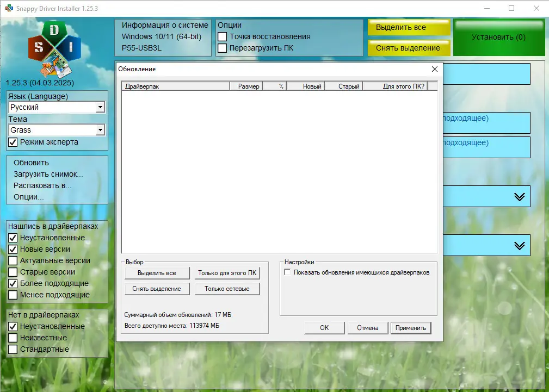Screen dimensions: 549x392
Task: Enable Показать обновления имеющихся драйверпаков
Action: [x=287, y=273]
